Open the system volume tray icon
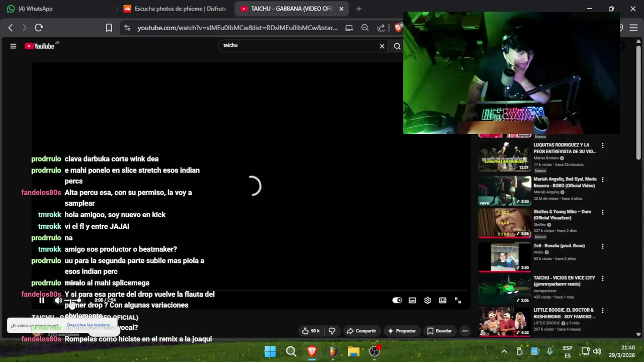The image size is (644, 362). click(x=597, y=351)
